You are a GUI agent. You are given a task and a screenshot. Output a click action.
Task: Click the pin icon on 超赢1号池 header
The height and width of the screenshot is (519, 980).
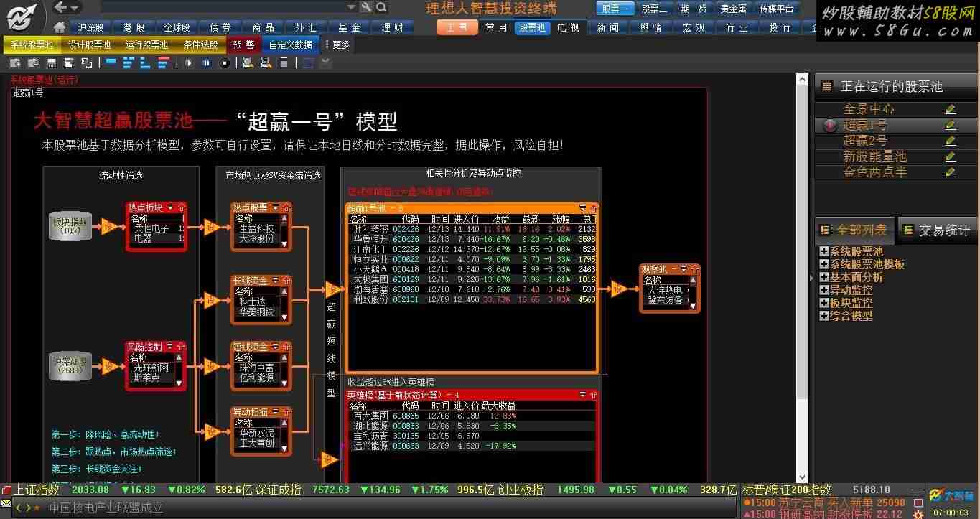593,208
